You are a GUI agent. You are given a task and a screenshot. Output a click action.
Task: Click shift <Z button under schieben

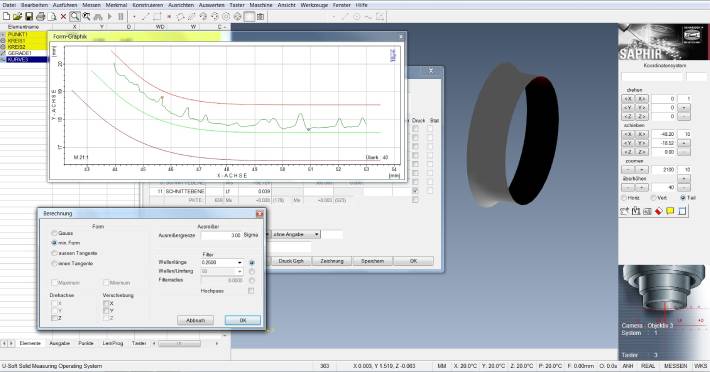628,152
